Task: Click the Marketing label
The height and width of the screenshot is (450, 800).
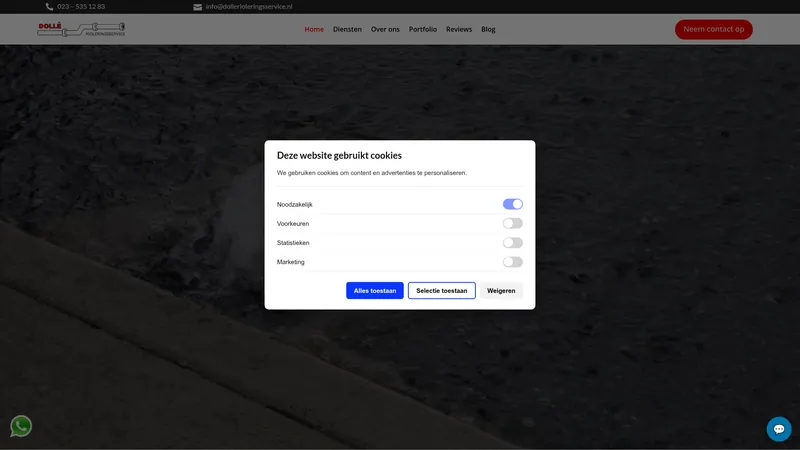Action: (x=290, y=262)
